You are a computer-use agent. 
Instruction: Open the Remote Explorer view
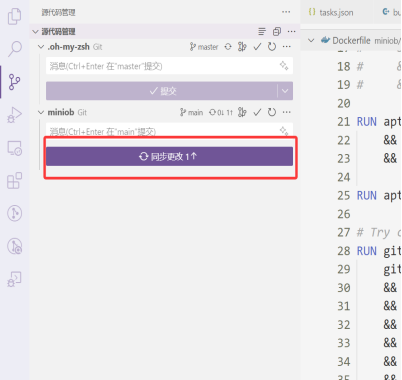click(x=14, y=148)
